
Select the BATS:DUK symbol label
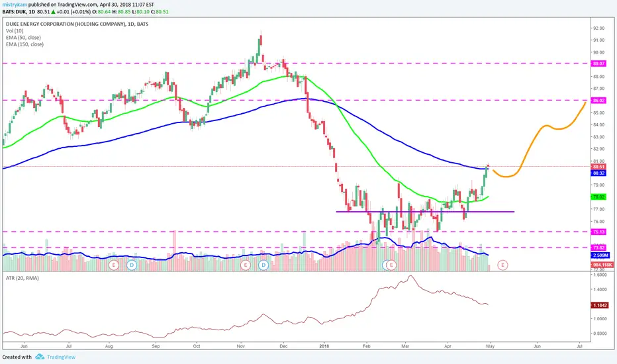tap(13, 12)
